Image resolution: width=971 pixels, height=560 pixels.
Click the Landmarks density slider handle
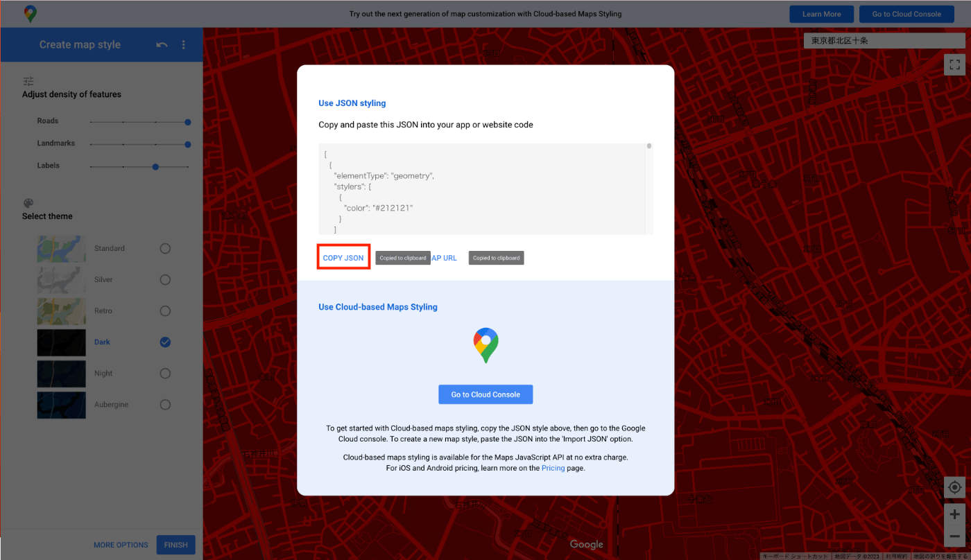coord(188,144)
